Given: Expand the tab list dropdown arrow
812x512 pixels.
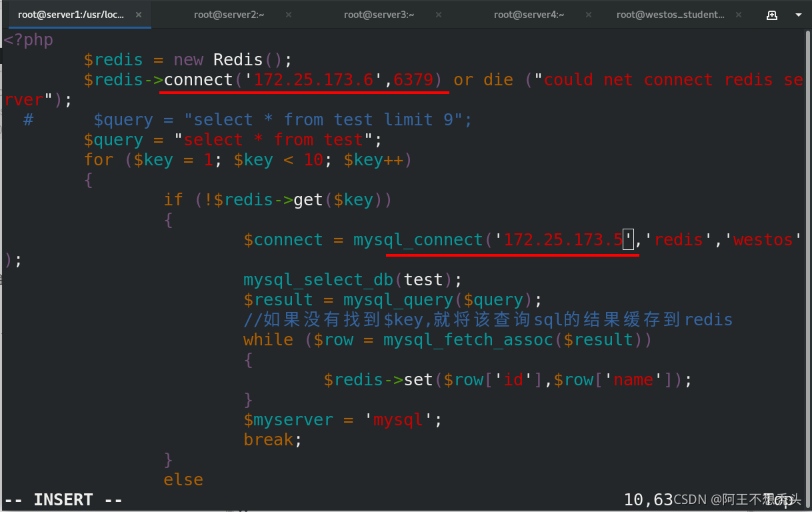Looking at the screenshot, I should (799, 14).
